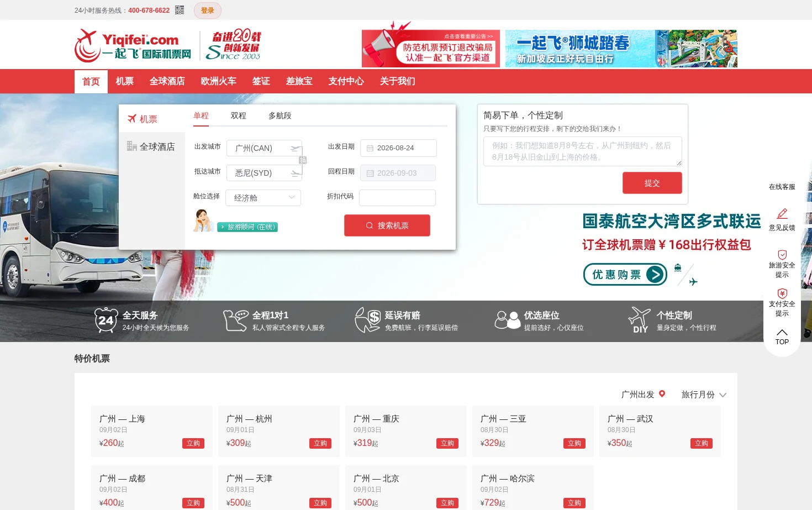Open 全球酒店 in the navigation bar
The image size is (812, 510).
167,81
